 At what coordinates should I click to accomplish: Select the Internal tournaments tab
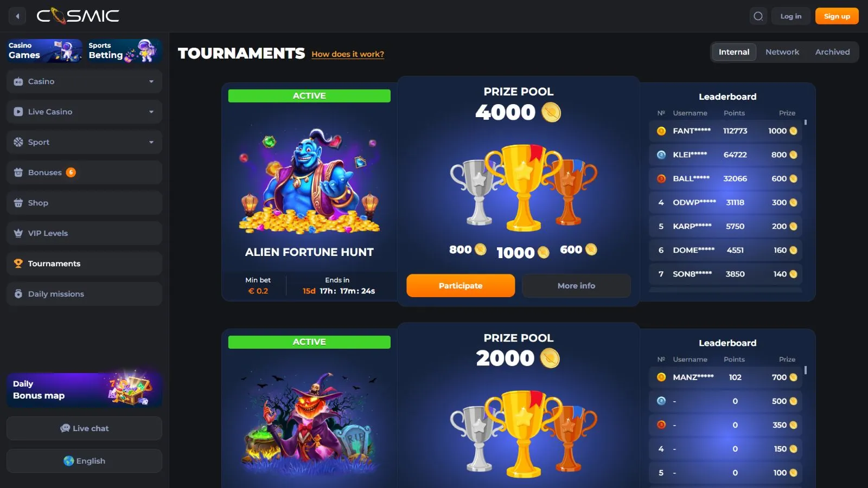[734, 52]
